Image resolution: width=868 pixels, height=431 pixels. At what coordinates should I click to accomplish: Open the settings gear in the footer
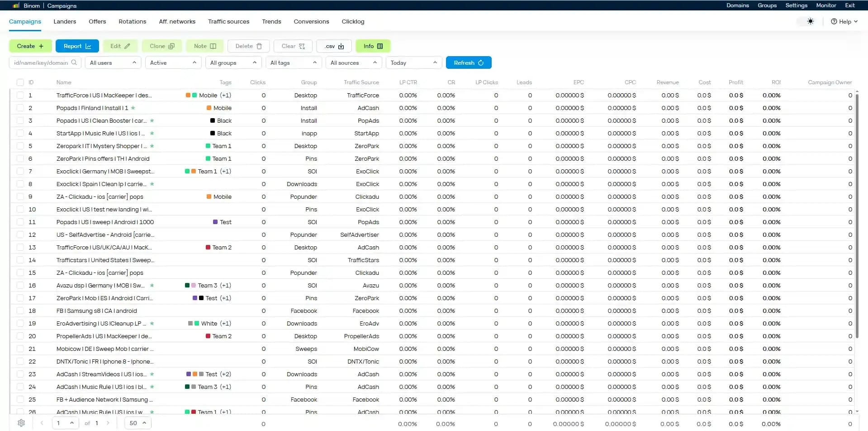tap(21, 423)
